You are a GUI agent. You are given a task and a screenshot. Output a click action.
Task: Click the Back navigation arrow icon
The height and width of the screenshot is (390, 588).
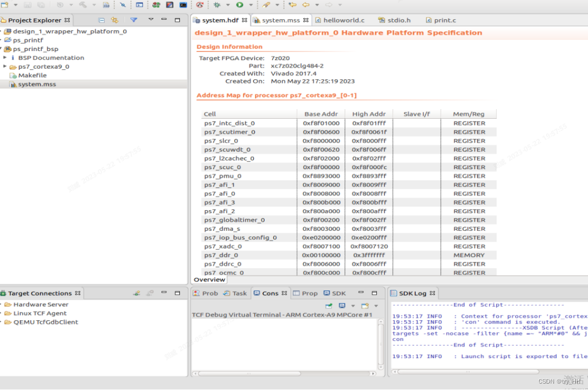coord(306,5)
